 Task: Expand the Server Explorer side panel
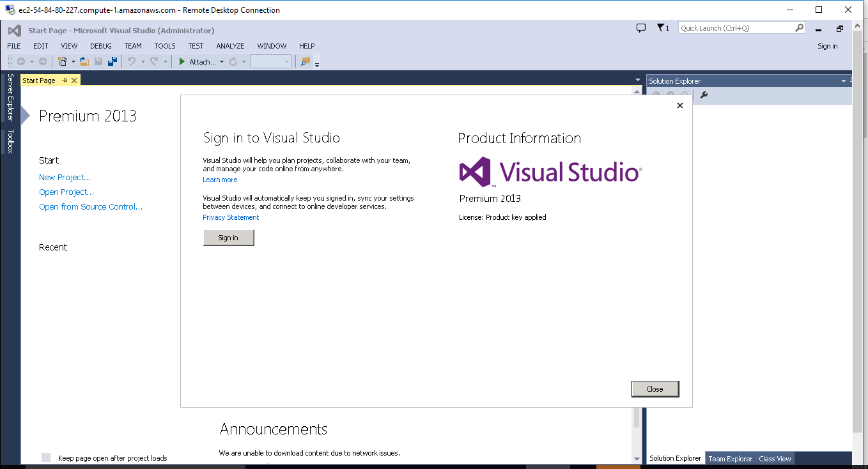tap(10, 97)
